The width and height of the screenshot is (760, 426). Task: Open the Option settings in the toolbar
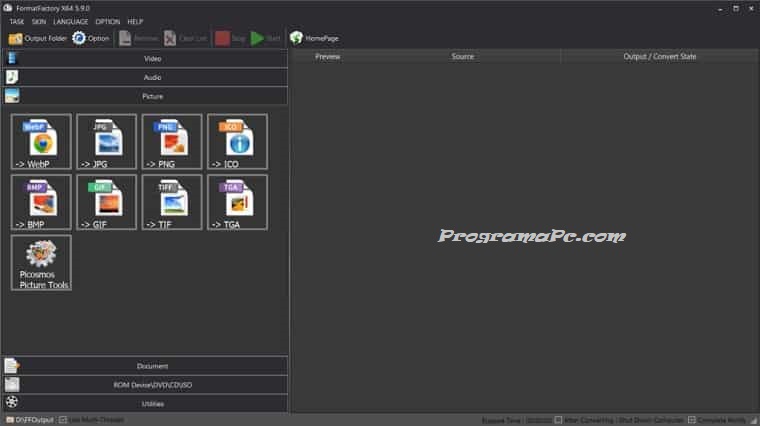coord(91,38)
